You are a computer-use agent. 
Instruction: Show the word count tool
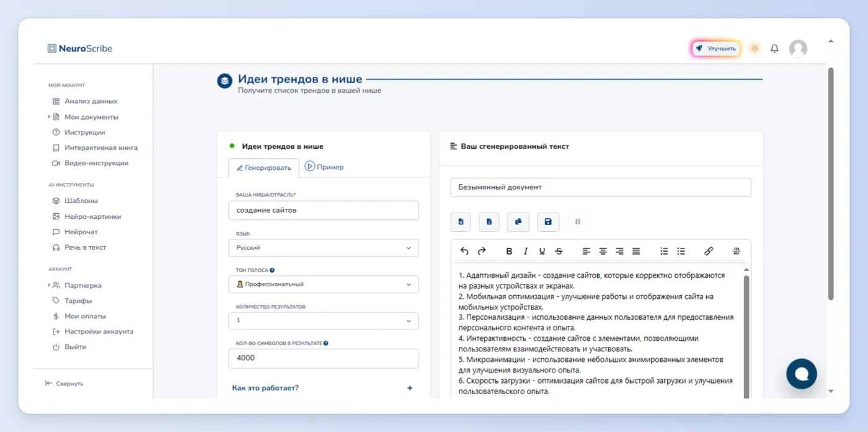coord(737,251)
